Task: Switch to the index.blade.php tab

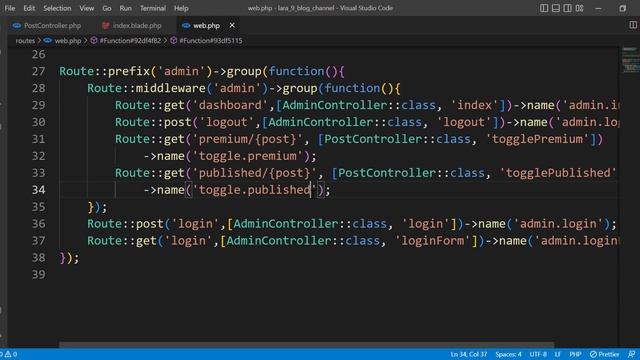Action: [137, 25]
